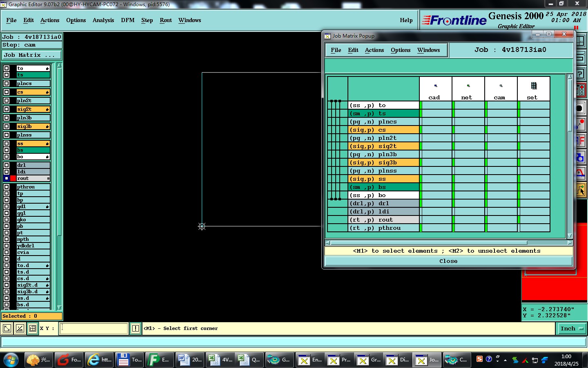Open Windows Start menu orb
Screen dimensions: 588x368
click(11, 360)
